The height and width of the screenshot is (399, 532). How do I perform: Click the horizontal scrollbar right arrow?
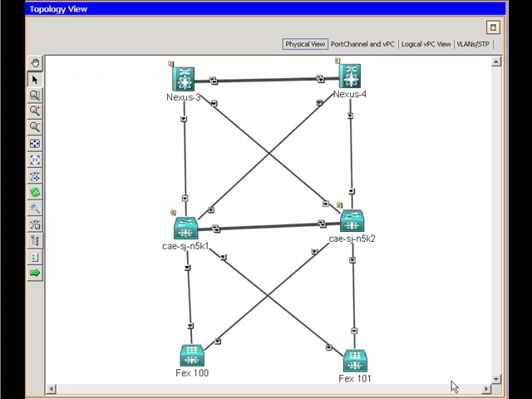click(486, 389)
